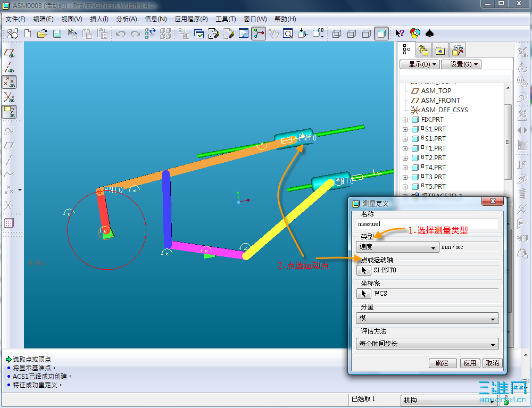Open the 显示(O) dropdown
This screenshot has height=408, width=532.
(420, 64)
